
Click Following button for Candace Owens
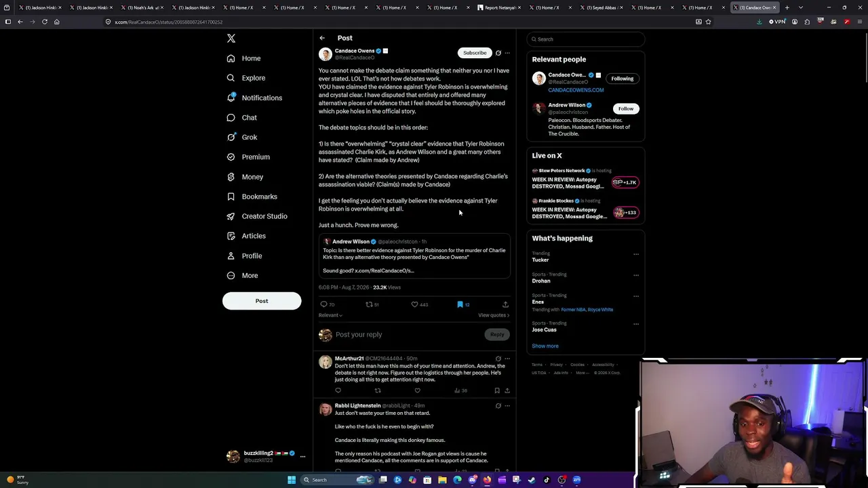click(x=622, y=79)
